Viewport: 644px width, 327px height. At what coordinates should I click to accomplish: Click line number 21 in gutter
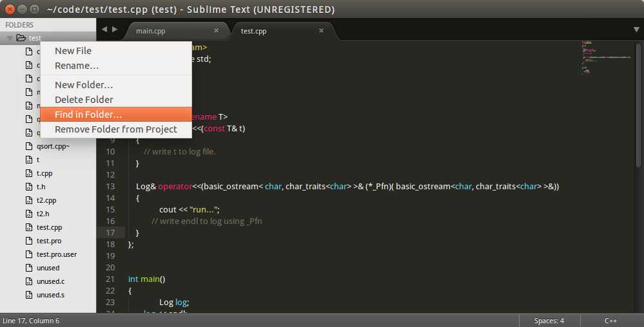point(110,279)
